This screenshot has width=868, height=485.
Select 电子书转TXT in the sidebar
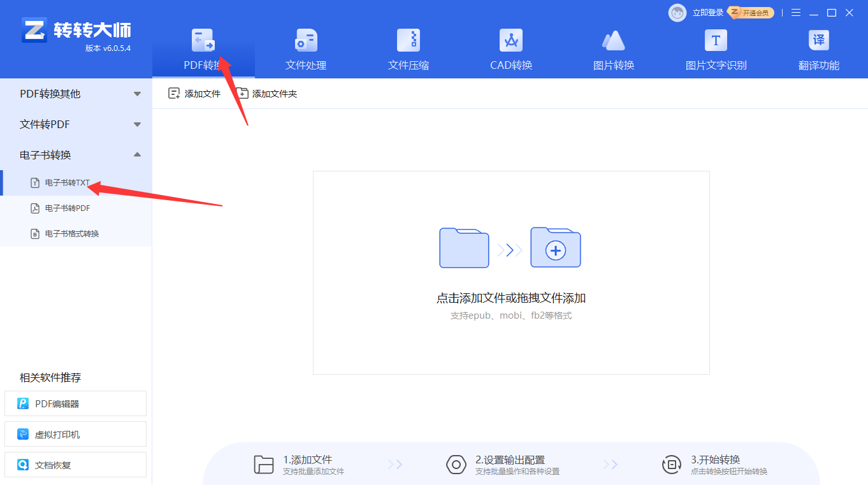click(x=76, y=183)
